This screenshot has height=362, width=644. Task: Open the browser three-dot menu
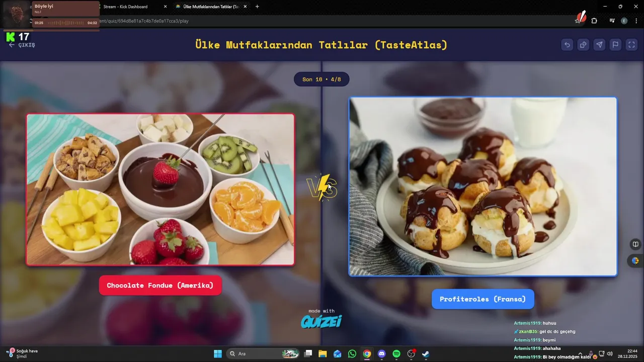point(635,21)
